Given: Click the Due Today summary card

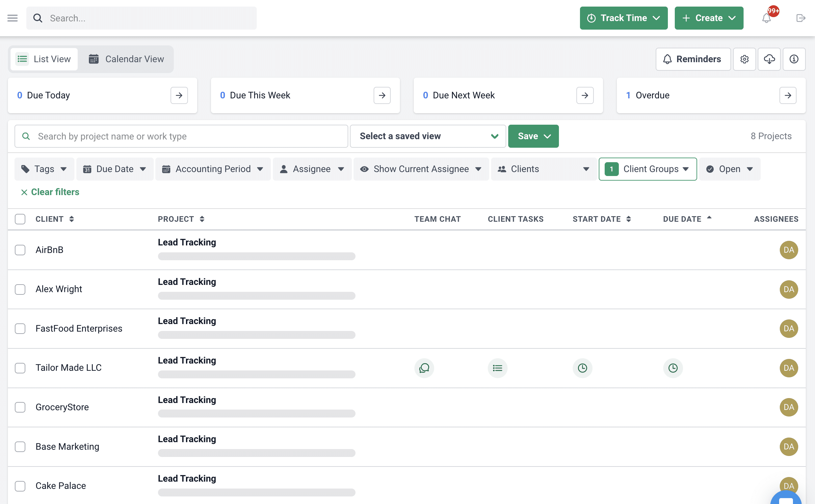Looking at the screenshot, I should click(102, 95).
